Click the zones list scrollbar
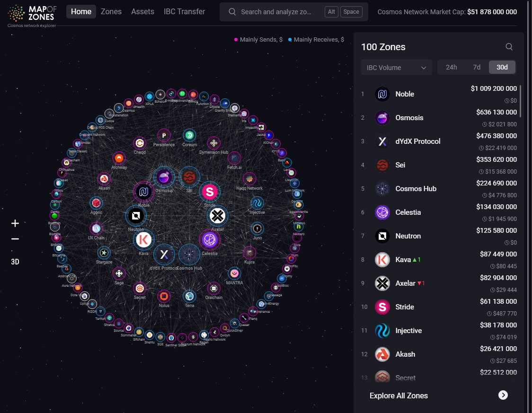Viewport: 532px width, 413px height. [521, 101]
